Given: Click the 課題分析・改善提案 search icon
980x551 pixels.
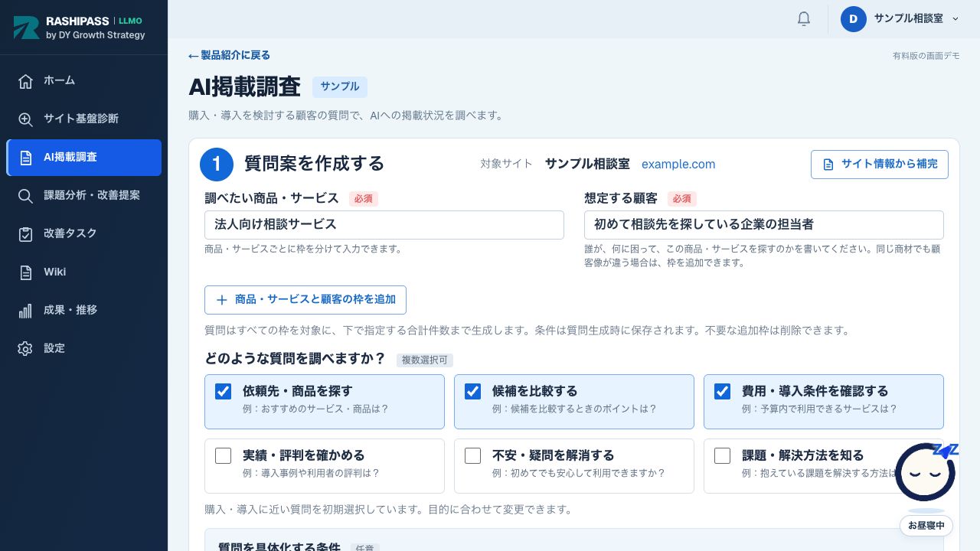Looking at the screenshot, I should (x=25, y=196).
